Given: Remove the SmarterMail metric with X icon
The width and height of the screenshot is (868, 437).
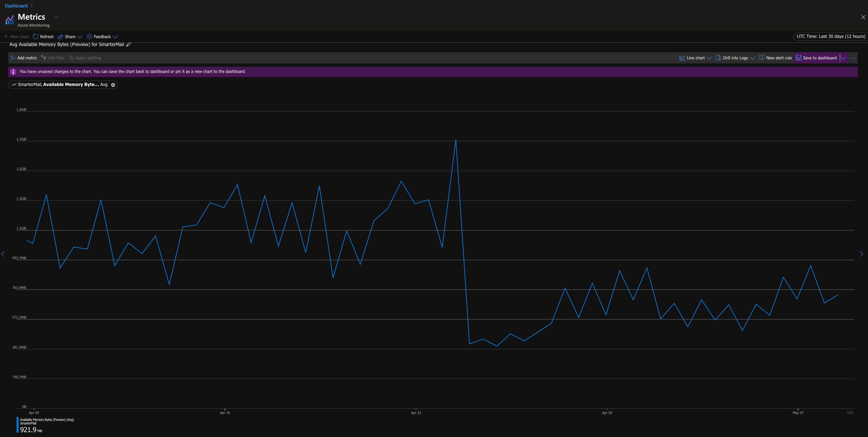Looking at the screenshot, I should tap(113, 85).
